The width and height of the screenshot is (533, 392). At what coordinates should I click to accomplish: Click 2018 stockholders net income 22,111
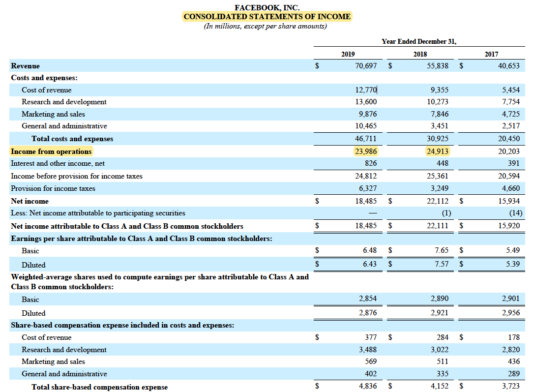click(x=438, y=225)
